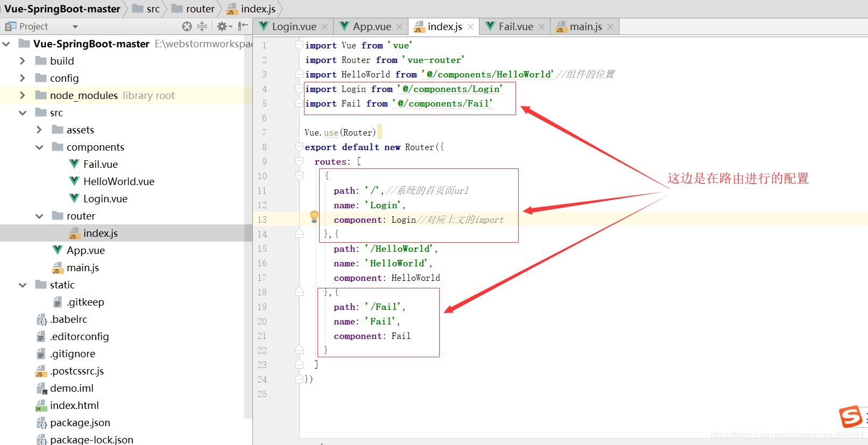Select the .postcssrc.js file
868x445 pixels.
(x=77, y=371)
